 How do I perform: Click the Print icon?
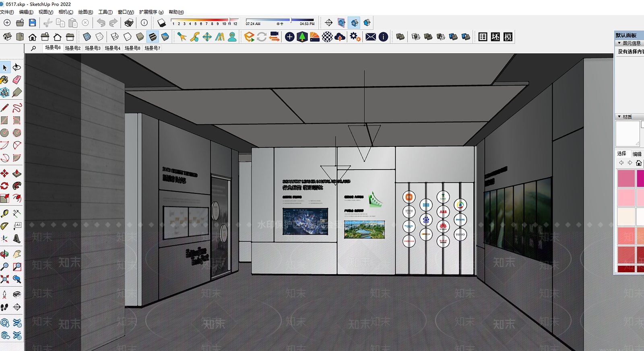point(129,23)
